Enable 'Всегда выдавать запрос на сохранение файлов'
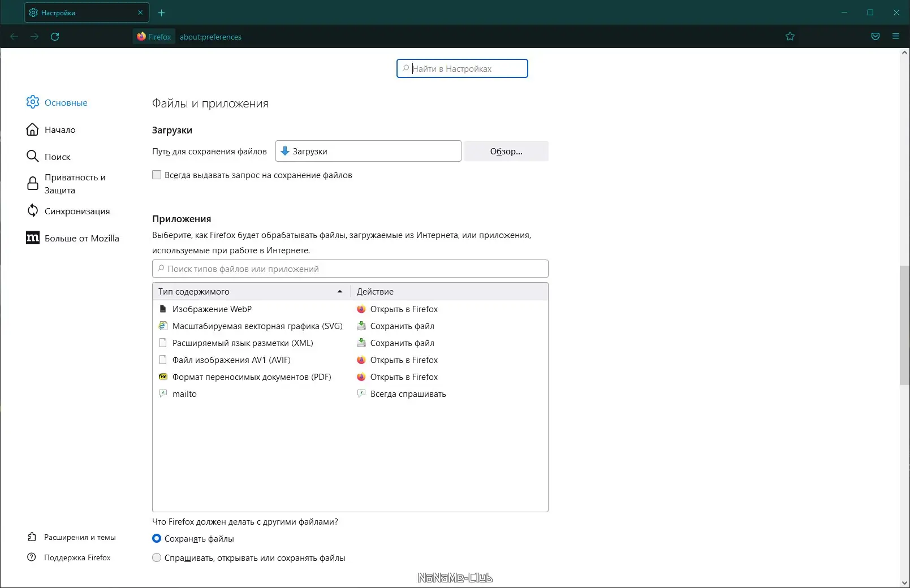 coord(157,175)
